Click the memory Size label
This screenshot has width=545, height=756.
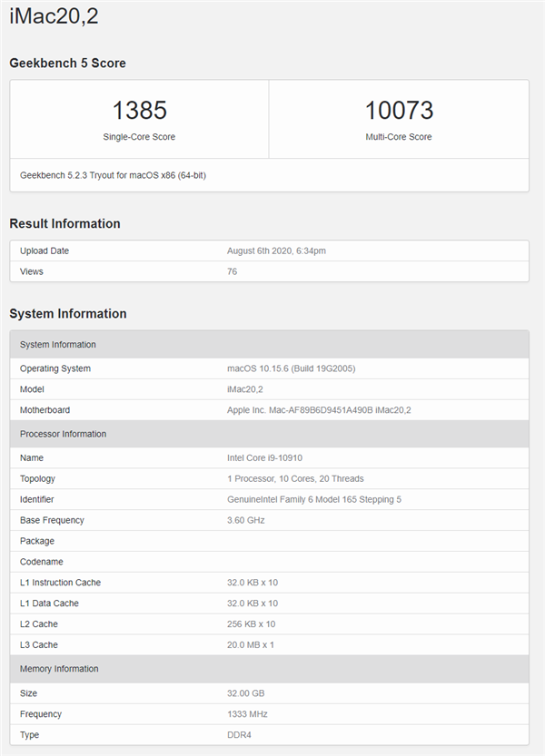[x=28, y=693]
